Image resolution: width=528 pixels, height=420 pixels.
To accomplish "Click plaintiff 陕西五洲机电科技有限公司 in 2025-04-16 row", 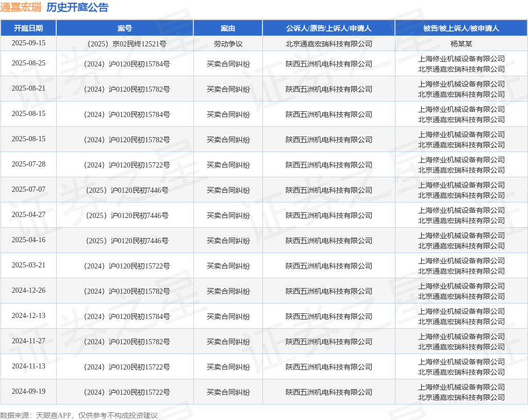I will (328, 241).
